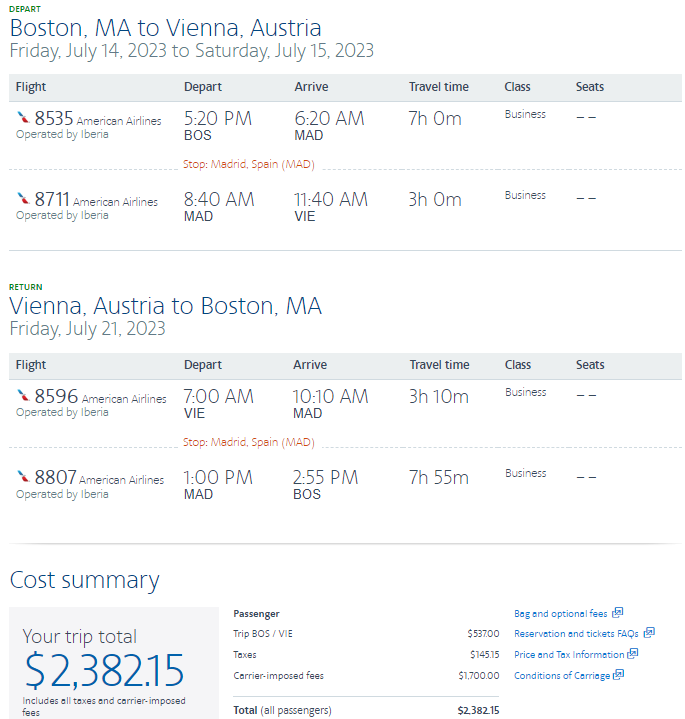Click the Stop: Madrid text in the return itinerary

[x=248, y=442]
